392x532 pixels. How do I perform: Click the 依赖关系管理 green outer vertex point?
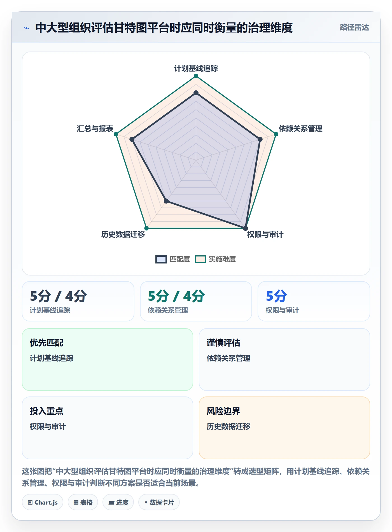click(276, 134)
